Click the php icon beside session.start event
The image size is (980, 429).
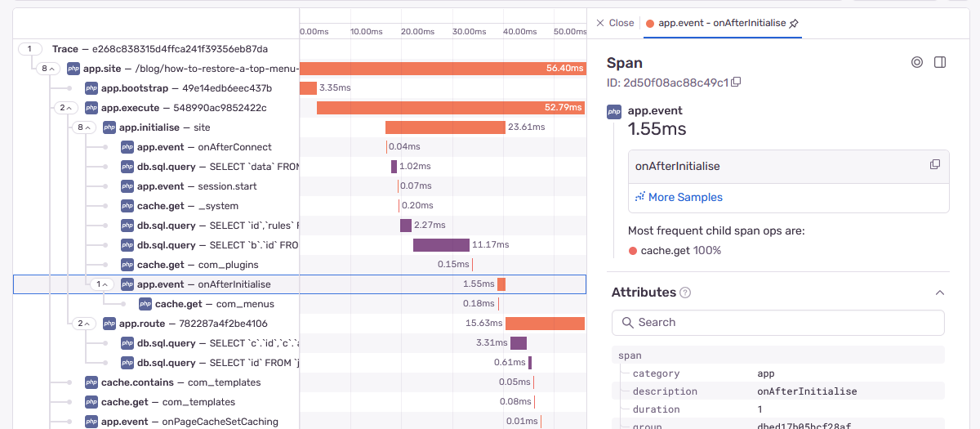[x=127, y=186]
